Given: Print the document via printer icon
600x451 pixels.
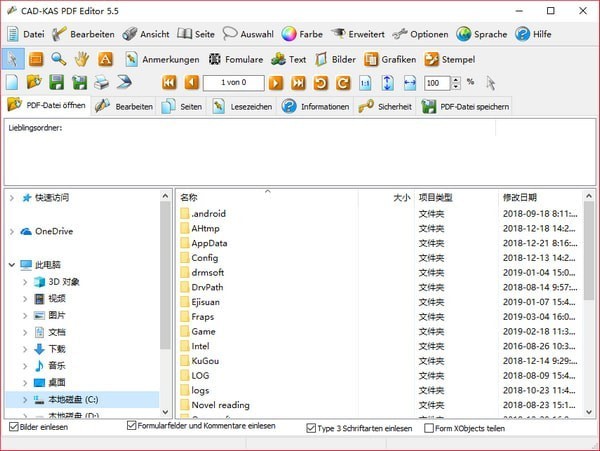Looking at the screenshot, I should click(x=101, y=82).
